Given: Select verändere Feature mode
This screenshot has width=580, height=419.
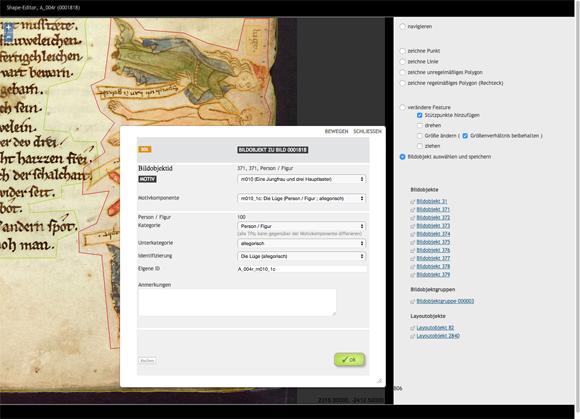Looking at the screenshot, I should [x=402, y=108].
